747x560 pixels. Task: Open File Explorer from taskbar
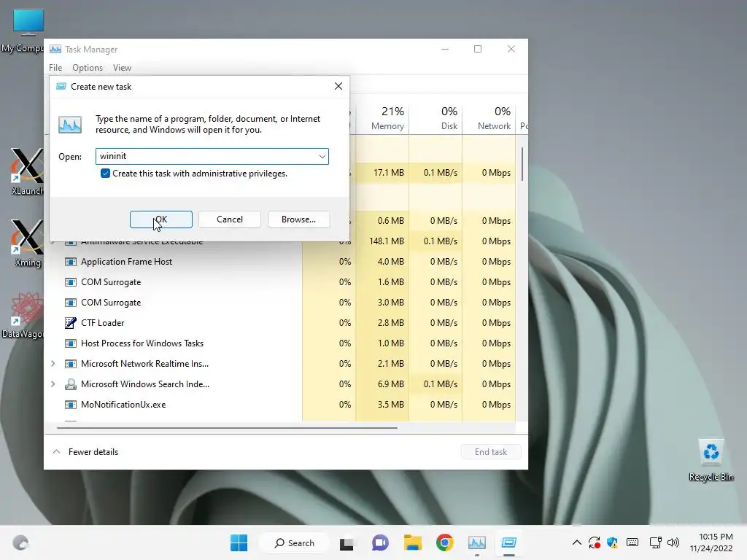[413, 542]
